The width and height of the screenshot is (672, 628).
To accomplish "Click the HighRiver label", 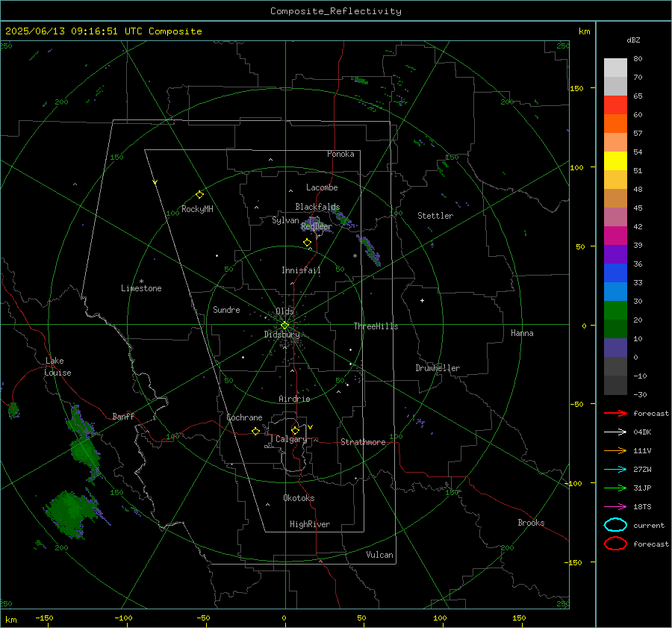I will point(310,524).
